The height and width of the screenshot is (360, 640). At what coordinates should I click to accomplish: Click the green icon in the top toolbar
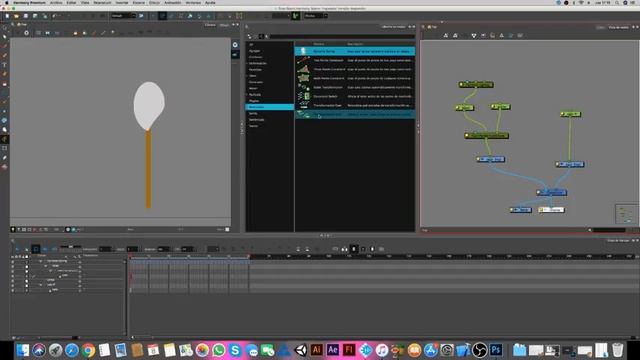[x=296, y=16]
